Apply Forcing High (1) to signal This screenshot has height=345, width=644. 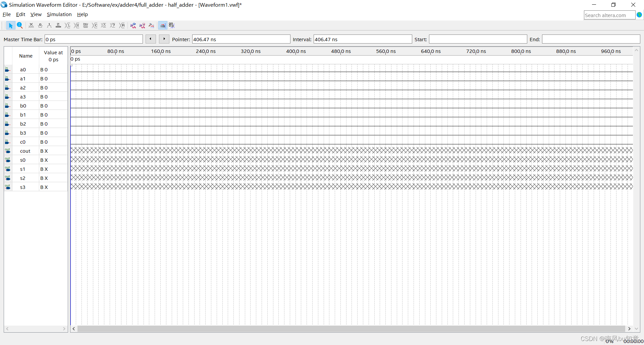click(49, 25)
